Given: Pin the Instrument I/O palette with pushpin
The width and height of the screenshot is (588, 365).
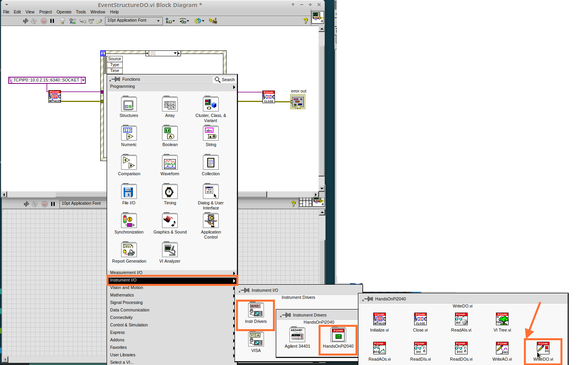Looking at the screenshot, I should 244,290.
